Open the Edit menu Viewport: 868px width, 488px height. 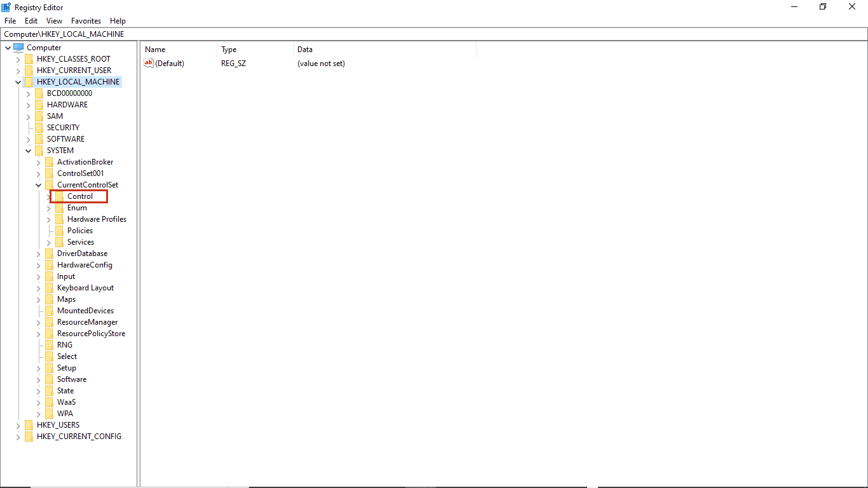[x=31, y=21]
